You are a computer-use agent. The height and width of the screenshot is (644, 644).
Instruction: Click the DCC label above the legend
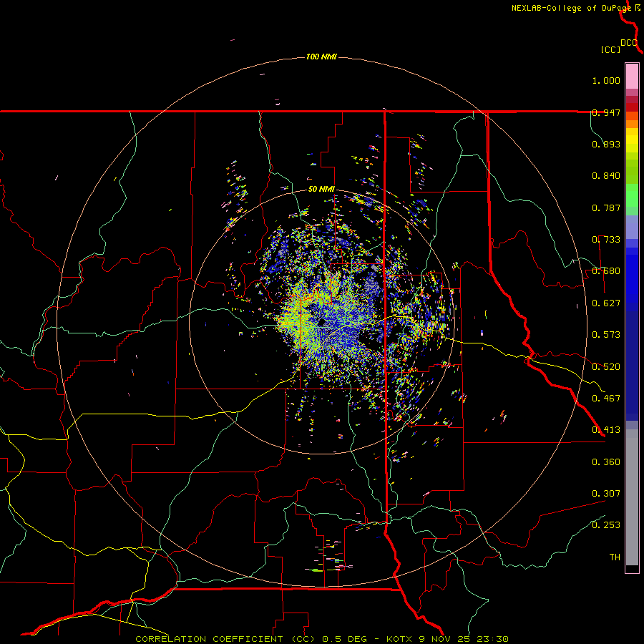(628, 43)
